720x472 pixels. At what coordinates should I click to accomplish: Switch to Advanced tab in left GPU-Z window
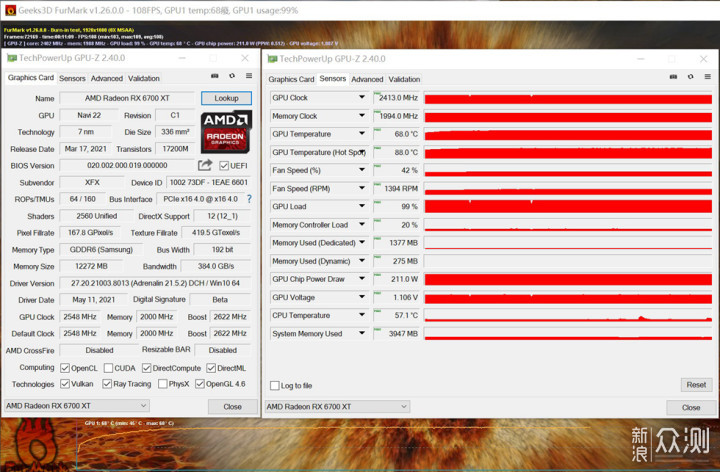click(x=107, y=79)
